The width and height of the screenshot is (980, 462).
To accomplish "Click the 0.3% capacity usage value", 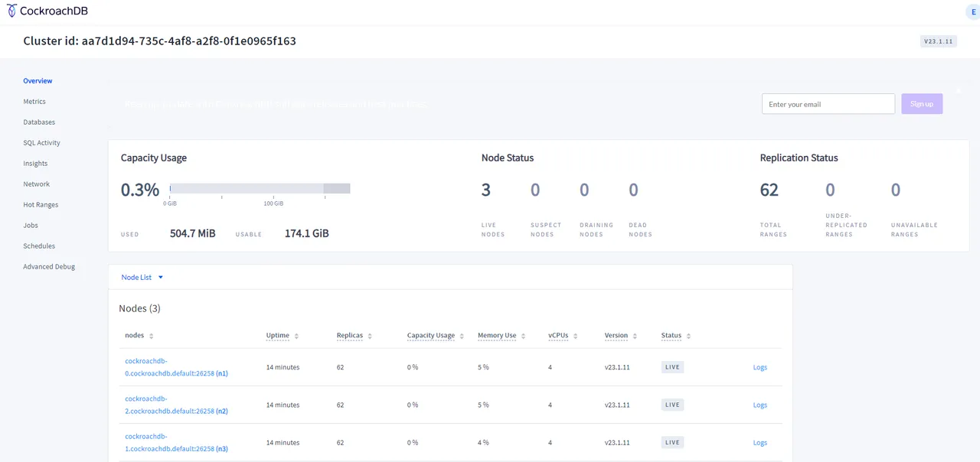I will (140, 190).
